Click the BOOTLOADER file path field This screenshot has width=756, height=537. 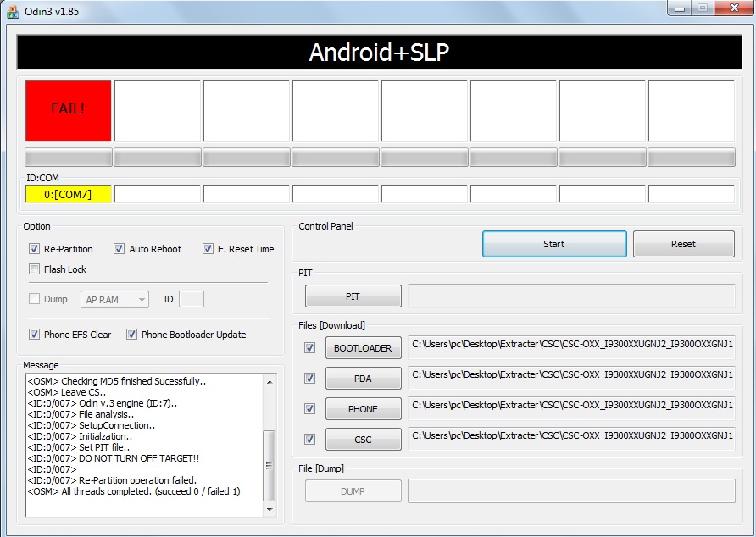click(x=572, y=347)
